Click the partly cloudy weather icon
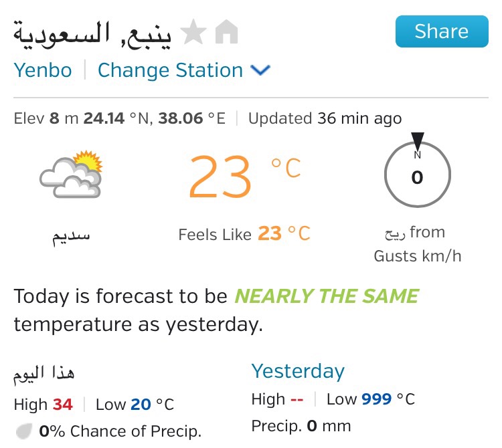Screen dimensions: 502x448 point(71,174)
